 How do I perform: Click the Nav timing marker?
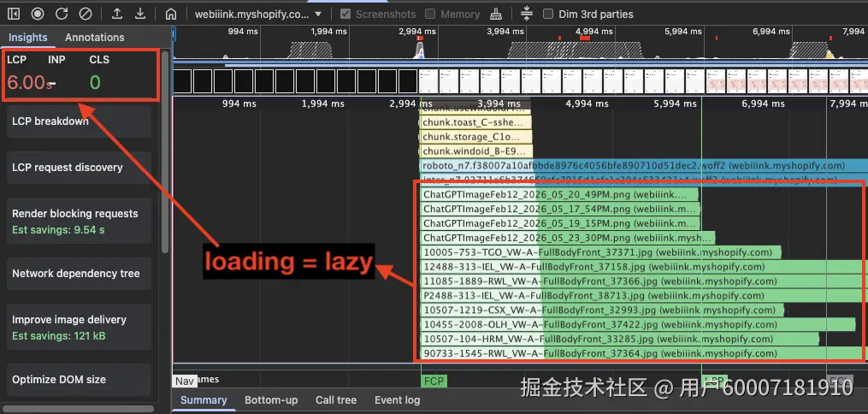click(x=186, y=381)
